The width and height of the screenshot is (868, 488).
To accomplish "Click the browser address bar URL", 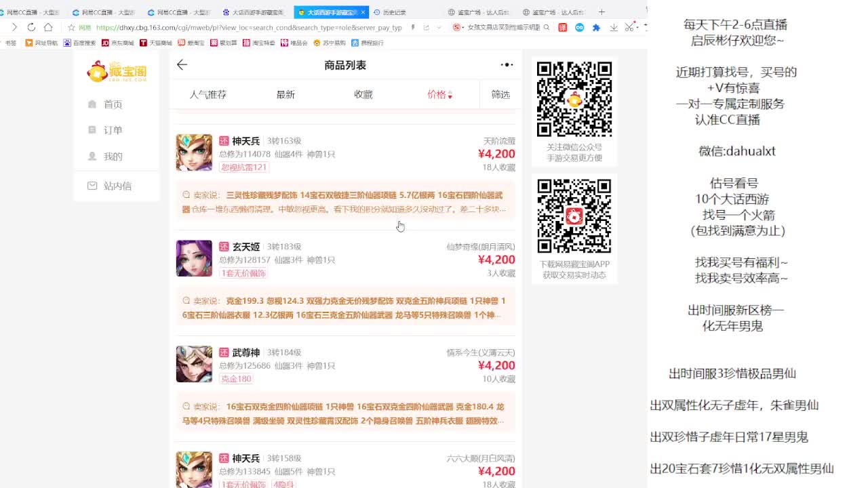I will (x=249, y=28).
